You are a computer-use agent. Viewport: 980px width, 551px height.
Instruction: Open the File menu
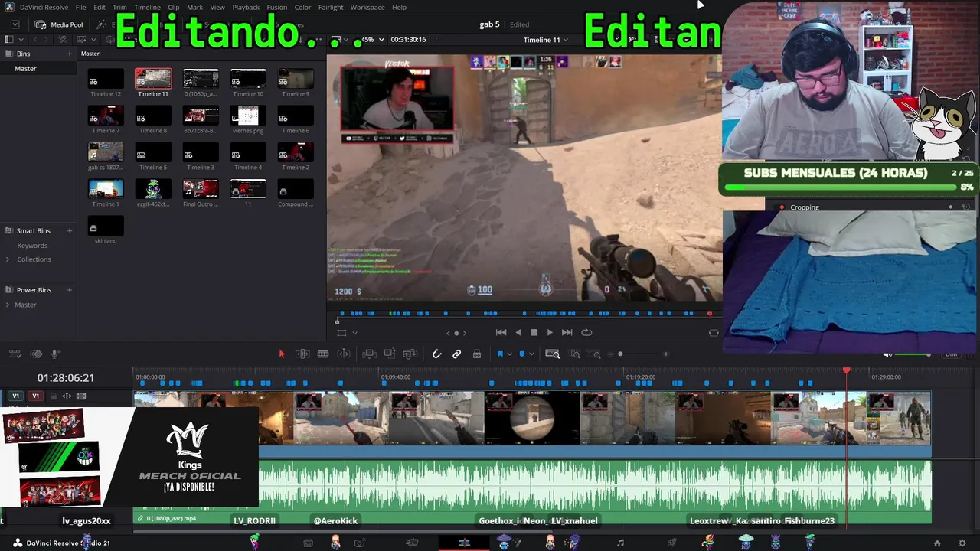(x=80, y=7)
